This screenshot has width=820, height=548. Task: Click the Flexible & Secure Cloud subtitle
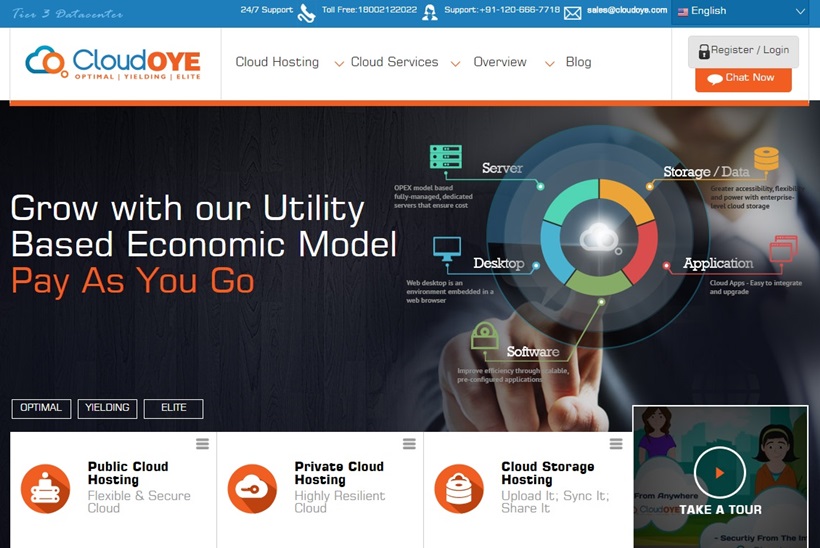(x=139, y=501)
